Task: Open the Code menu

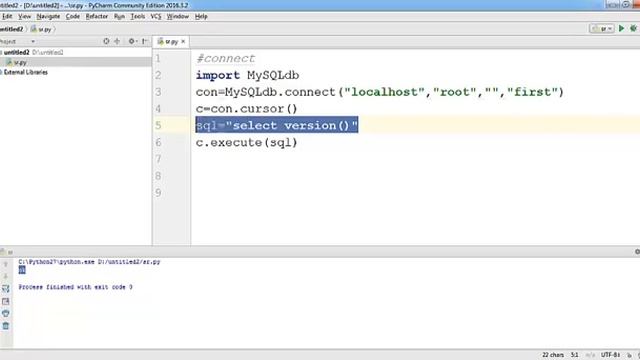Action: (73, 16)
